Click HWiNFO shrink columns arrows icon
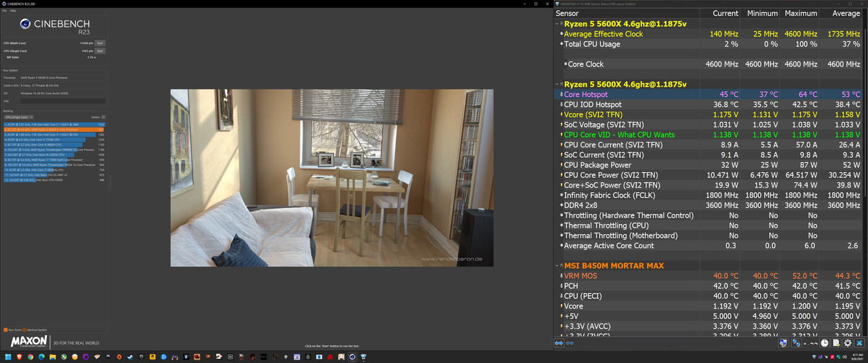This screenshot has width=868, height=363. (570, 343)
